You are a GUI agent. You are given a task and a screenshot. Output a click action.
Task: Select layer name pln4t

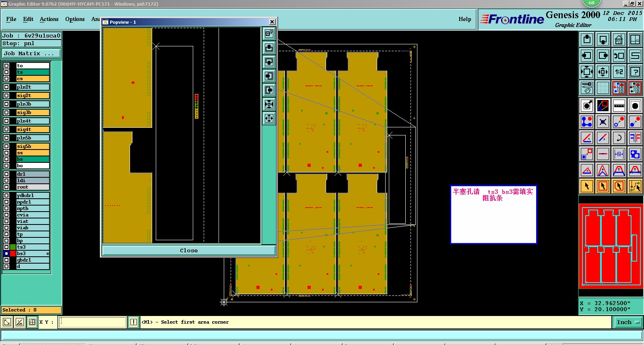click(x=33, y=121)
